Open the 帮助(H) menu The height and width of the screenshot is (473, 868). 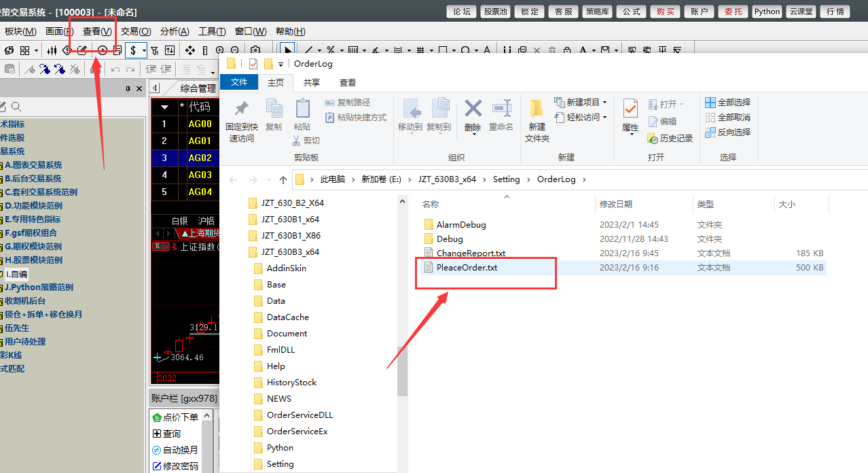[x=291, y=31]
